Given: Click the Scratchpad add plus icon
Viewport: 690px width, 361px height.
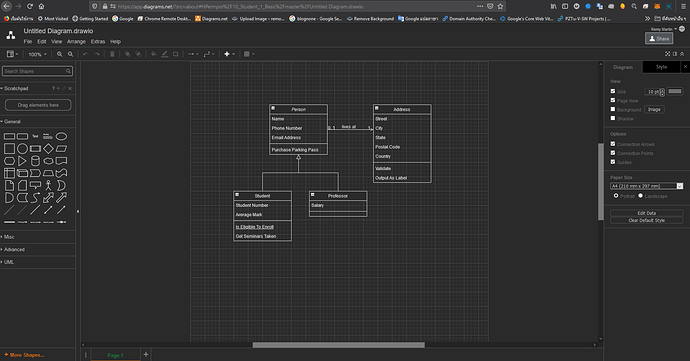Looking at the screenshot, I should [x=58, y=88].
